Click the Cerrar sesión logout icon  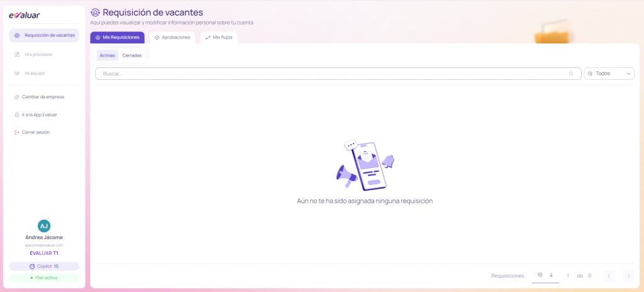coord(17,132)
